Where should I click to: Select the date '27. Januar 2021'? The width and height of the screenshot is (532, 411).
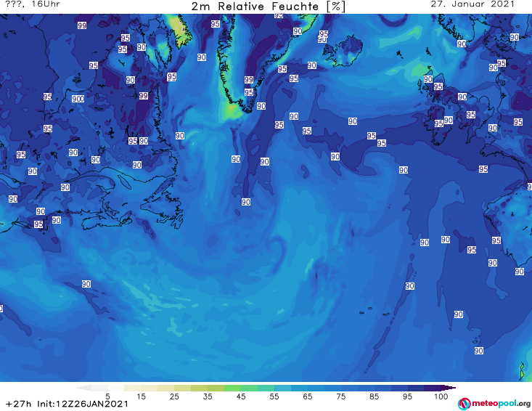coord(472,4)
